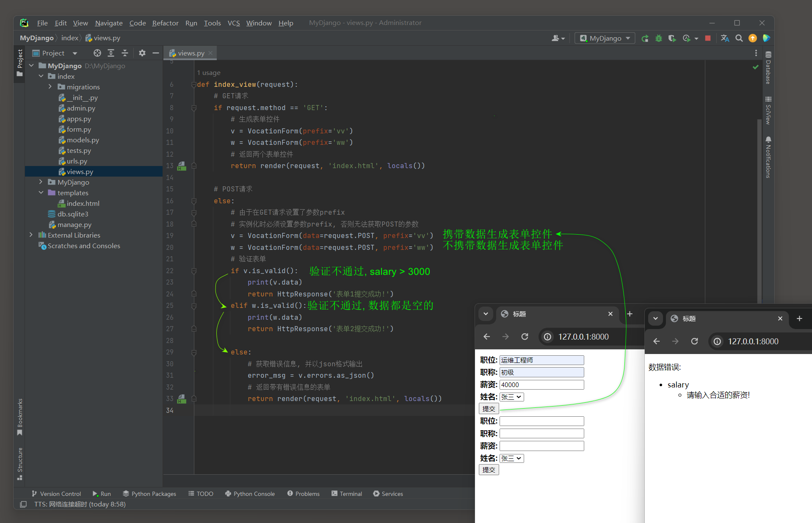Screen dimensions: 812x523
Task: Submit the second form with 提交 button
Action: (489, 470)
